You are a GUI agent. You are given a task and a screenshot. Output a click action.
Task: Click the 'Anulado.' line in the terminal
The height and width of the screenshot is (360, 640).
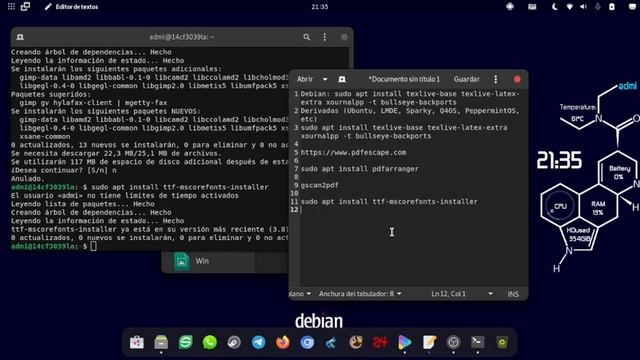coord(27,179)
